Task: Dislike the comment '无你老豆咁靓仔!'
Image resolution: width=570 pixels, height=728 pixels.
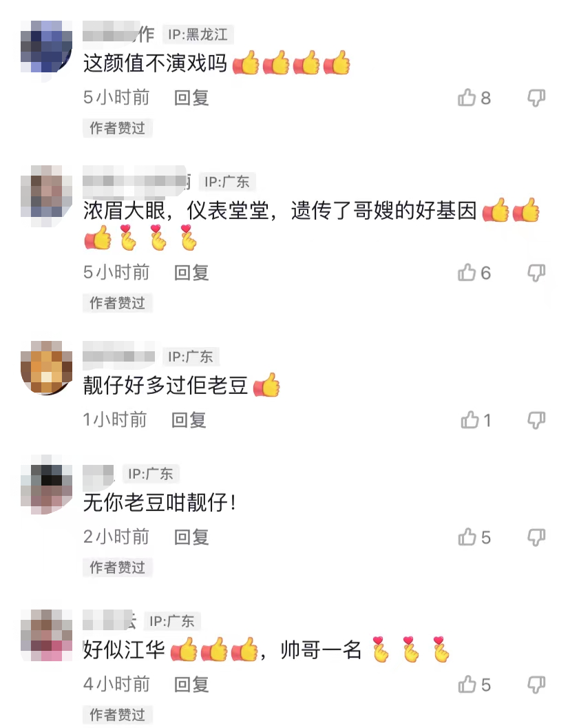Action: pos(536,537)
